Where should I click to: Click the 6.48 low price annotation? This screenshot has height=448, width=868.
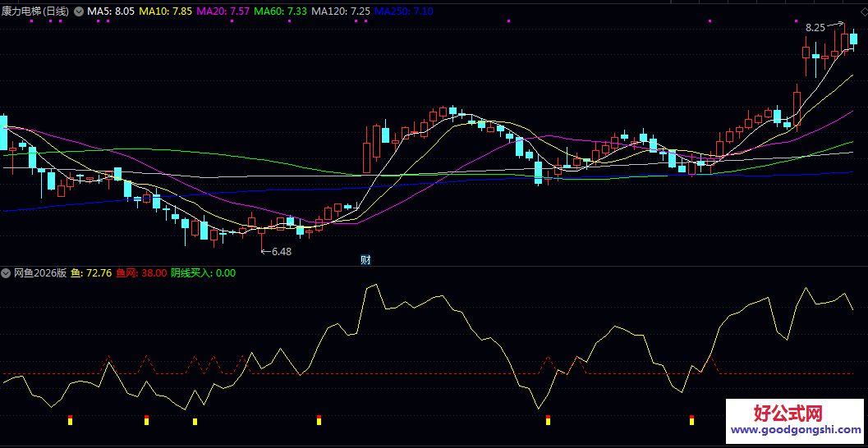point(281,251)
